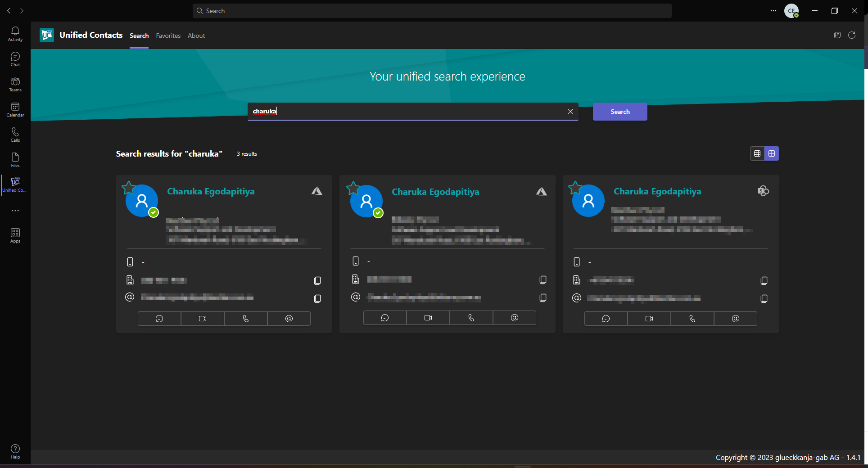Send email from first contact card

(289, 319)
